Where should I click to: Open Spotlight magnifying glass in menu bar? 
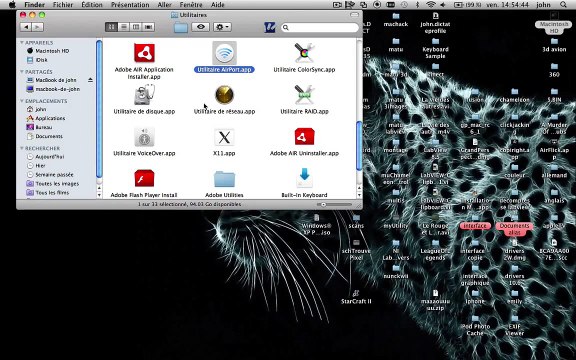click(564, 5)
